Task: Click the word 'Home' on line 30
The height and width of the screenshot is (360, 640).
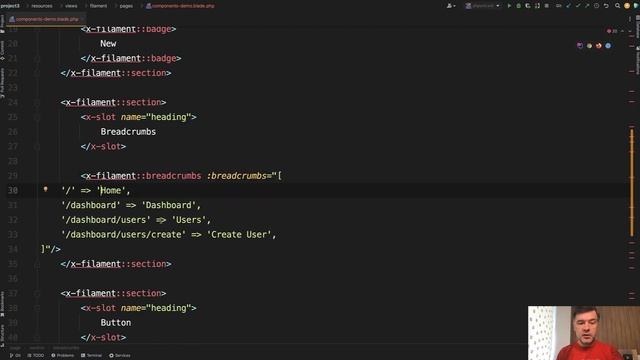Action: point(111,191)
